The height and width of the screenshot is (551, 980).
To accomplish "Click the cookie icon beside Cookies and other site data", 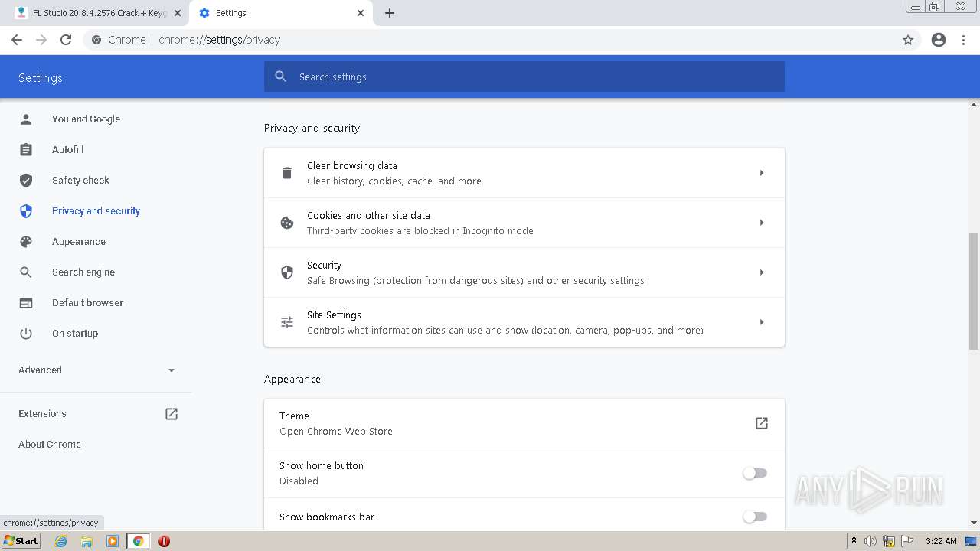I will coord(287,223).
